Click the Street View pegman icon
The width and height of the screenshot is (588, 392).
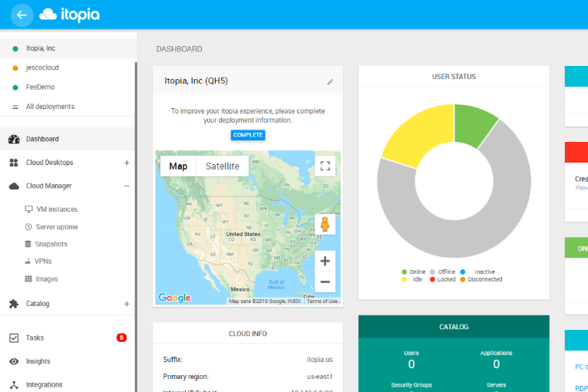pyautogui.click(x=325, y=224)
